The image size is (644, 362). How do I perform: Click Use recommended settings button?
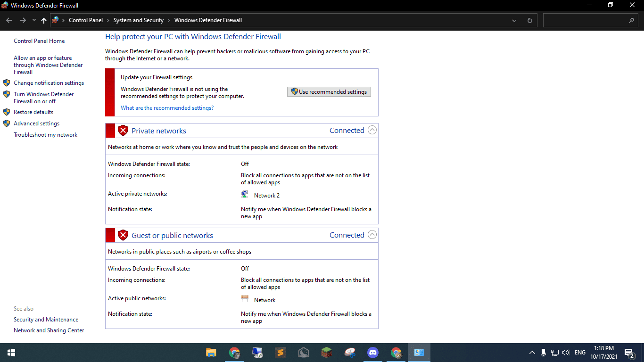pos(329,92)
